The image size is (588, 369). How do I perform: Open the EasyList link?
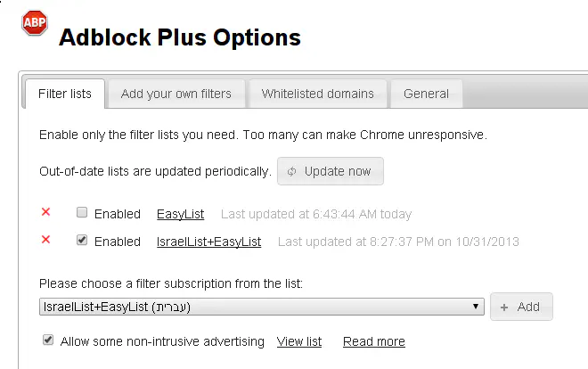click(x=180, y=214)
